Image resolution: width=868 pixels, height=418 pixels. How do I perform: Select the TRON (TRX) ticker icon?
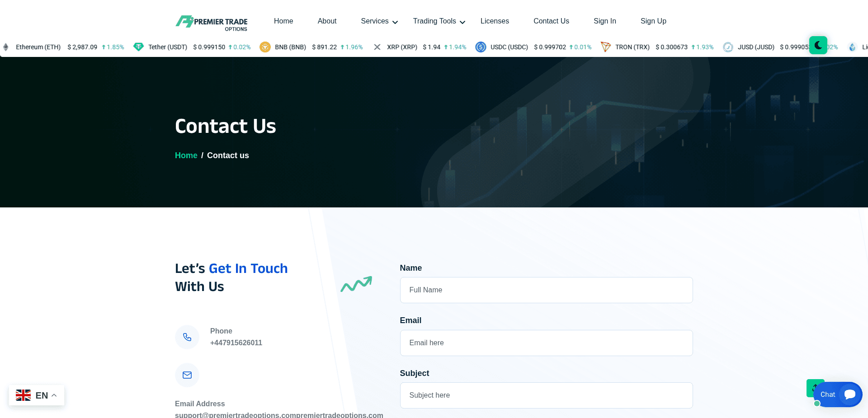click(605, 47)
